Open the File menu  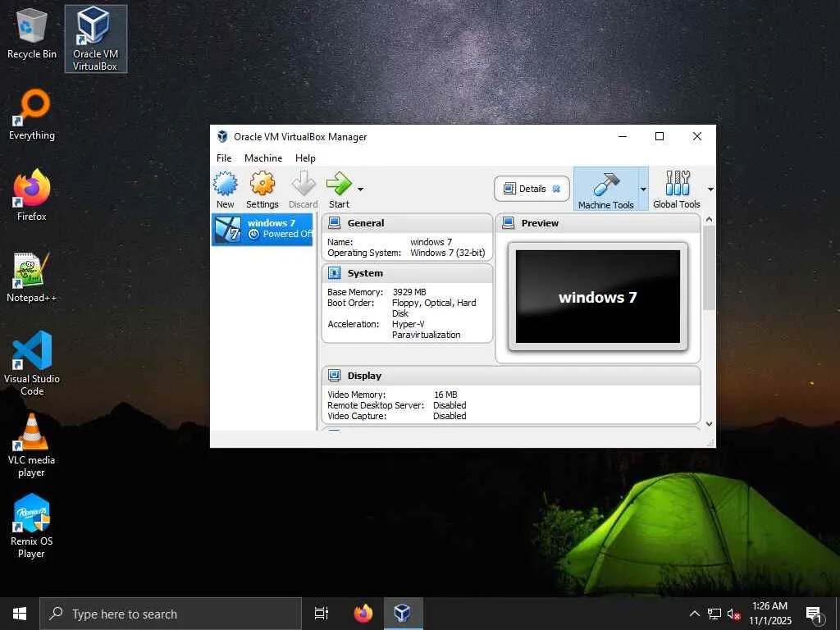click(224, 158)
